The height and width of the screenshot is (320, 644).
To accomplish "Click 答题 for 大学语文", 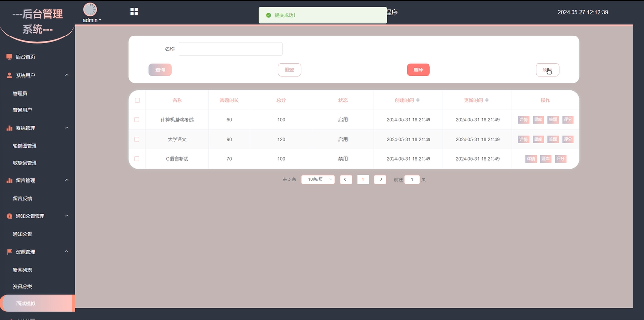I will coord(553,139).
